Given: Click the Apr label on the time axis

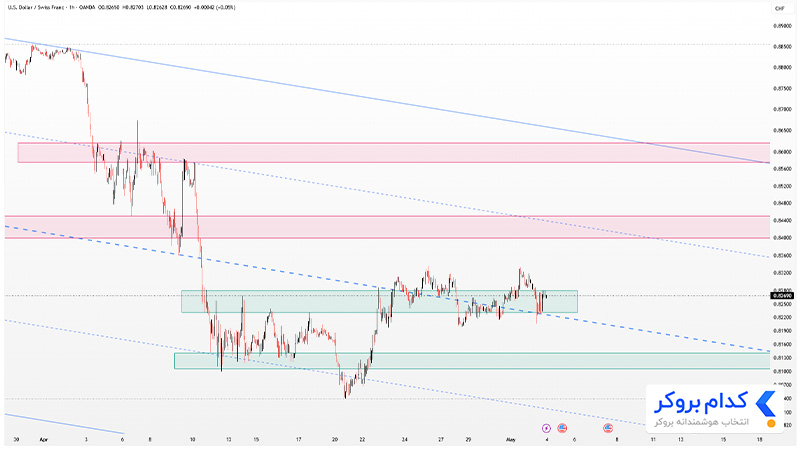Looking at the screenshot, I should [43, 439].
